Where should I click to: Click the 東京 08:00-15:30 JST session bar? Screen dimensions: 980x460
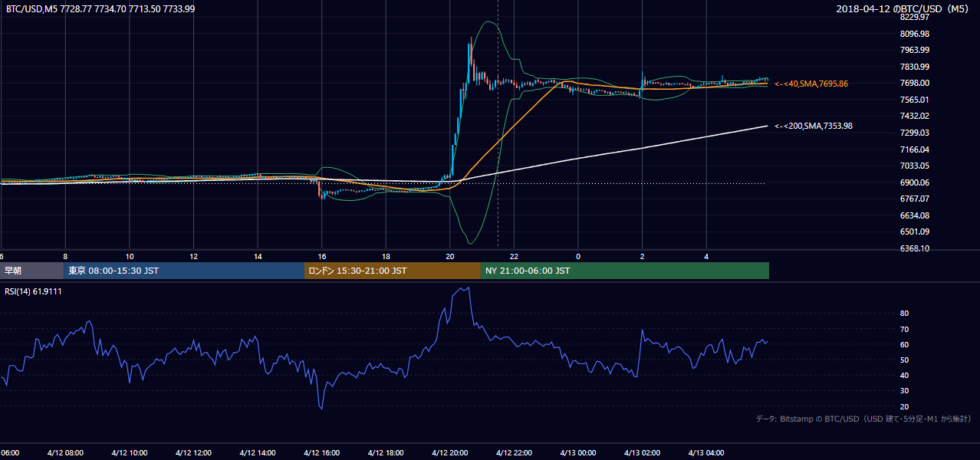pyautogui.click(x=184, y=271)
